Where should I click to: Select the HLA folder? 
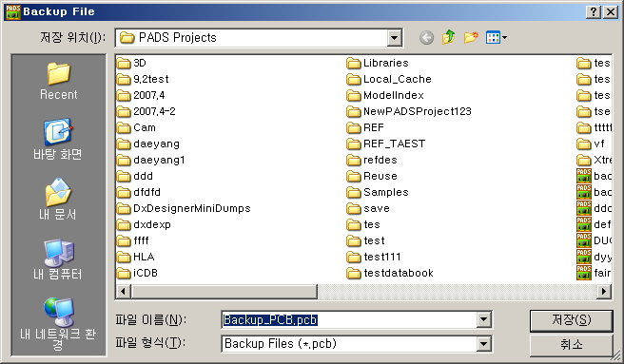(x=136, y=257)
